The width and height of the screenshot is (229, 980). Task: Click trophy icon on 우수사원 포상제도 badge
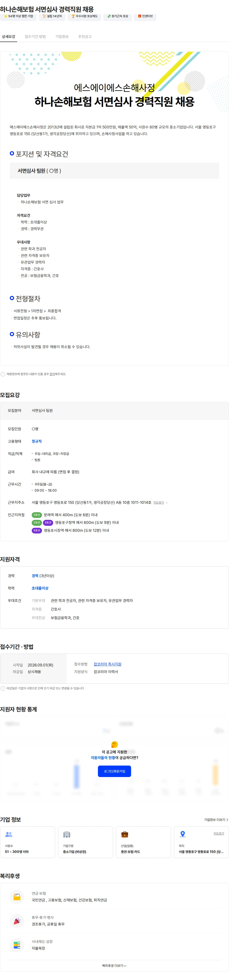73,16
